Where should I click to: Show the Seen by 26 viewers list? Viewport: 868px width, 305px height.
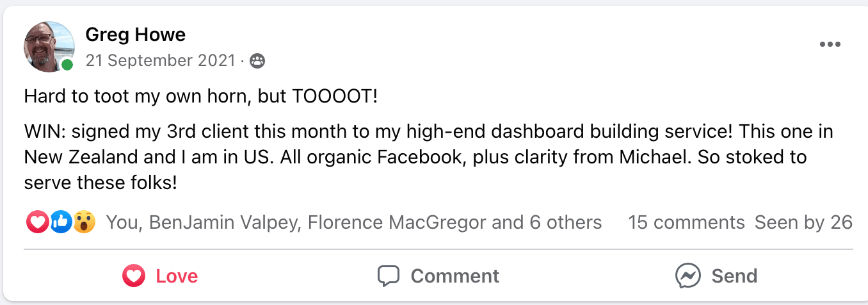[x=803, y=222]
